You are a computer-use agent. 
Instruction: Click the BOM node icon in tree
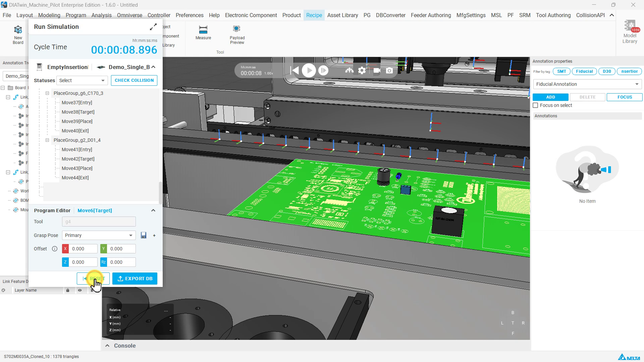[16, 200]
